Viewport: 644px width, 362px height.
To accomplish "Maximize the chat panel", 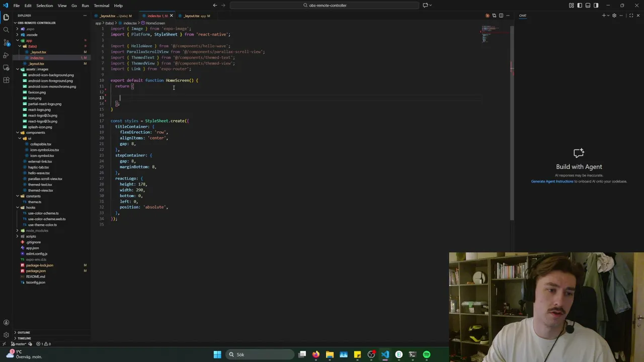I will click(x=631, y=16).
